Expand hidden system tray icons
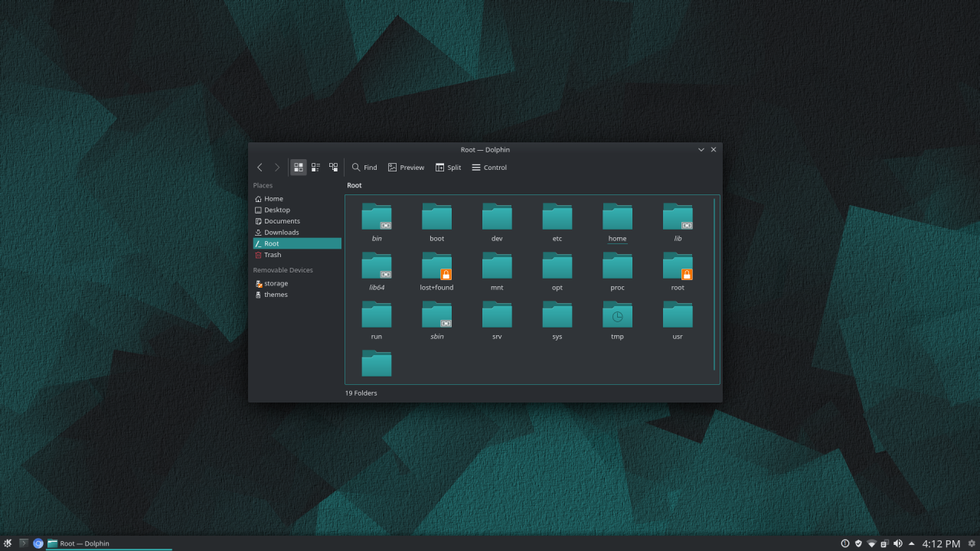The image size is (980, 551). point(911,543)
